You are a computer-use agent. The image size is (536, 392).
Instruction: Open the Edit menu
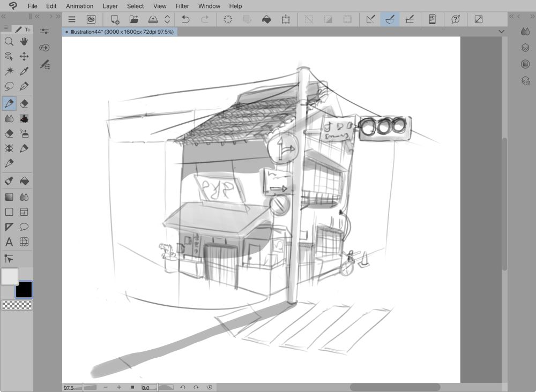(51, 6)
